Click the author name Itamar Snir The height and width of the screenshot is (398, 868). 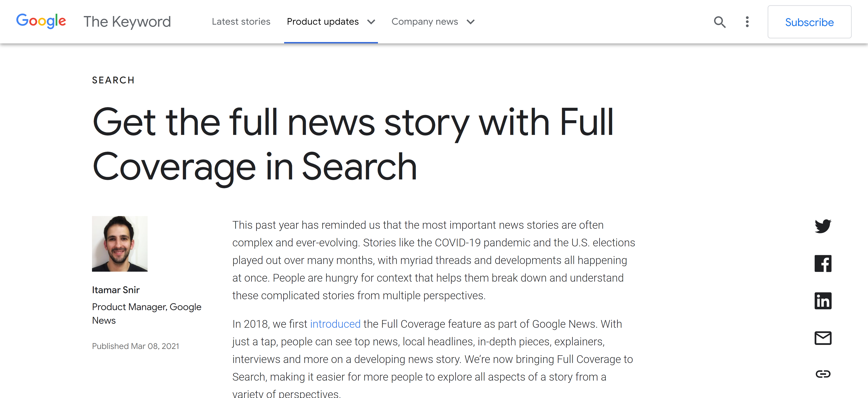point(116,290)
